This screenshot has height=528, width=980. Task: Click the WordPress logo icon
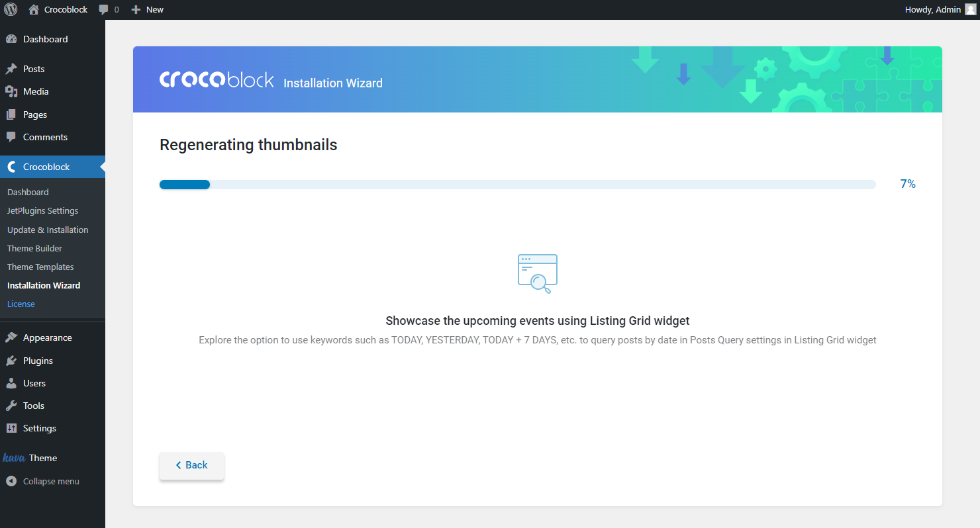[11, 9]
